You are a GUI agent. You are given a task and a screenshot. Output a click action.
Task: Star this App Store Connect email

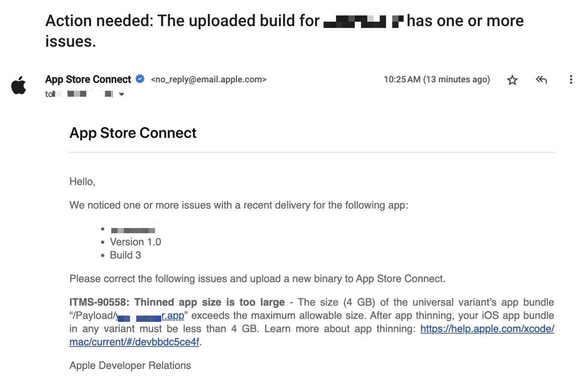pyautogui.click(x=512, y=80)
